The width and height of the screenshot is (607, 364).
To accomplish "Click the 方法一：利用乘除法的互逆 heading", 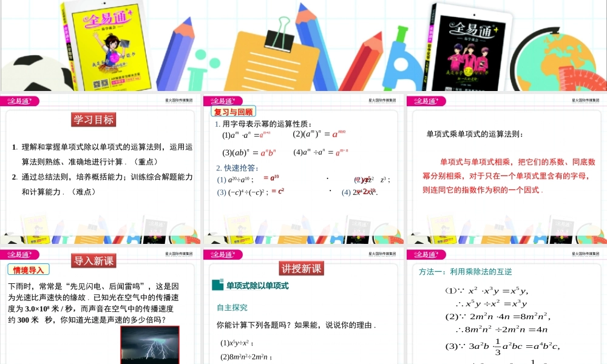I will click(465, 272).
